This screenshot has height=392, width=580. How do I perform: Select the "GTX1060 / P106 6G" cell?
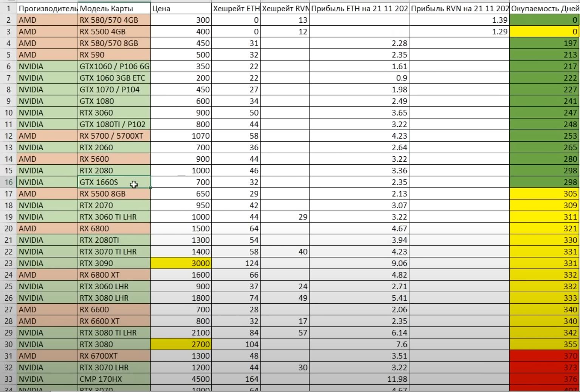point(114,66)
